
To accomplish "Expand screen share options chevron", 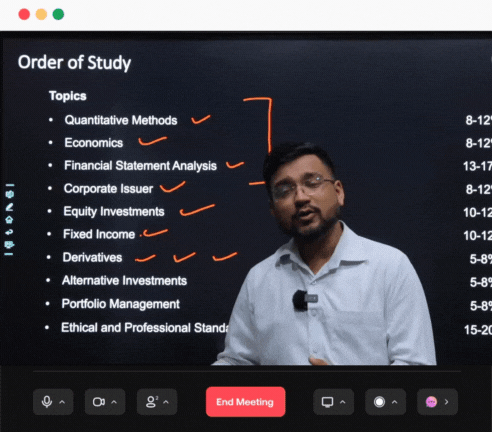I will (343, 402).
